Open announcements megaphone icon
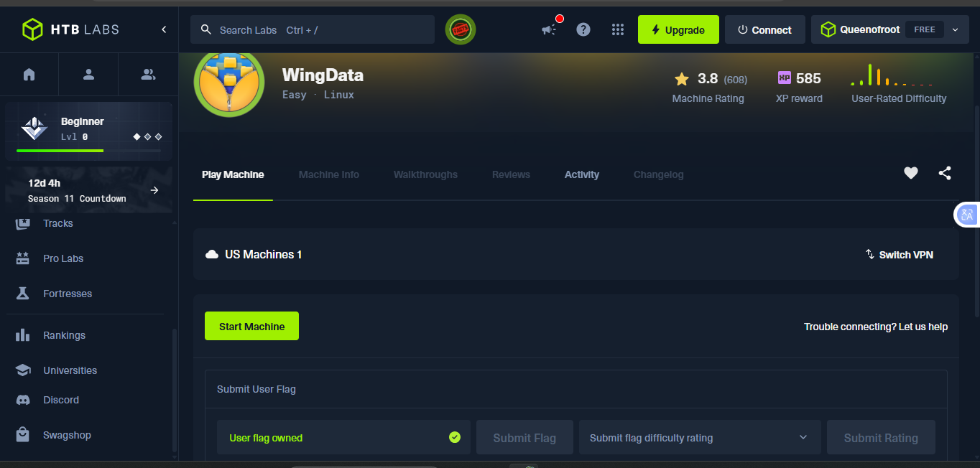Image resolution: width=980 pixels, height=468 pixels. (x=549, y=29)
